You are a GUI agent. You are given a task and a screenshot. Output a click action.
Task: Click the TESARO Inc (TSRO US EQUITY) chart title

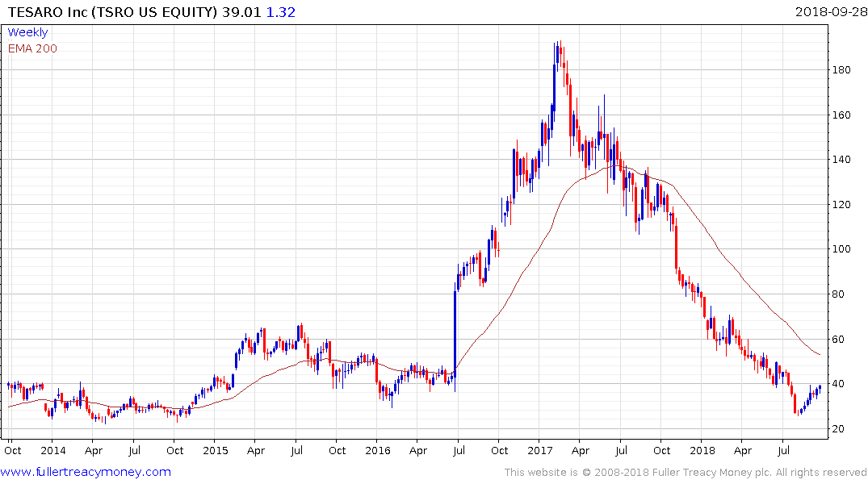pyautogui.click(x=112, y=12)
